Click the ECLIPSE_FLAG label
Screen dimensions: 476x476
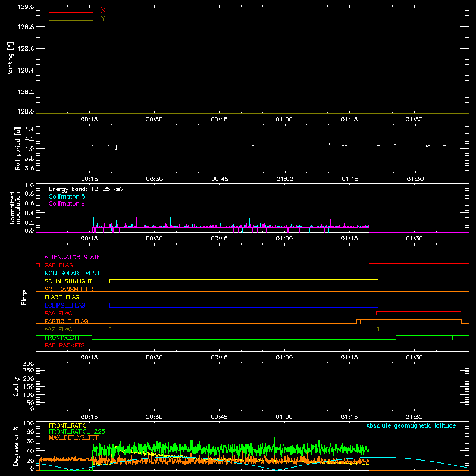tap(65, 305)
